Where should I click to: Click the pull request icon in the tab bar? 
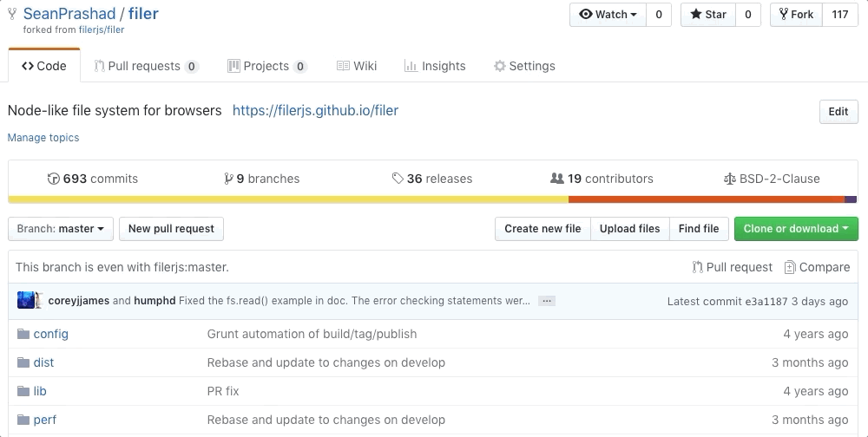coord(99,67)
